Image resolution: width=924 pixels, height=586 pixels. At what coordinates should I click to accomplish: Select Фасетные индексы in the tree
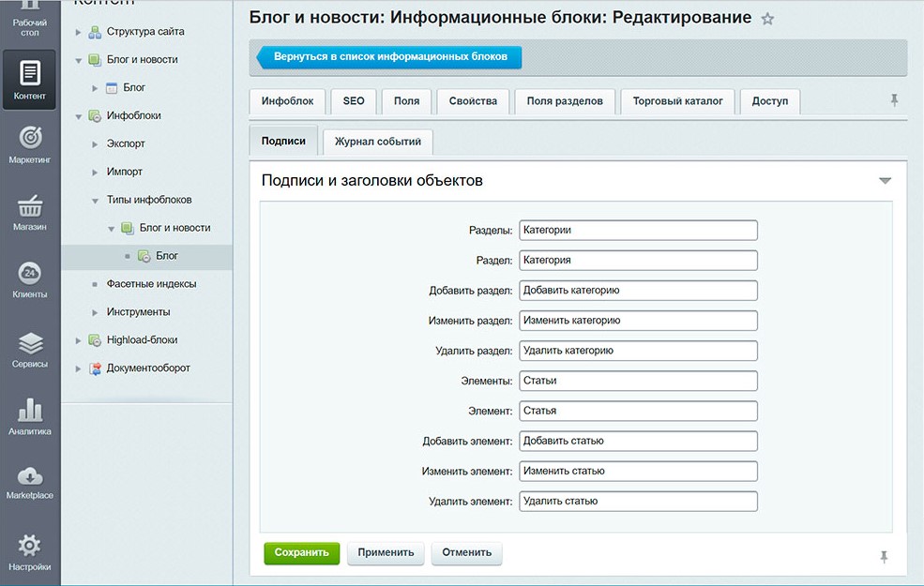click(151, 284)
